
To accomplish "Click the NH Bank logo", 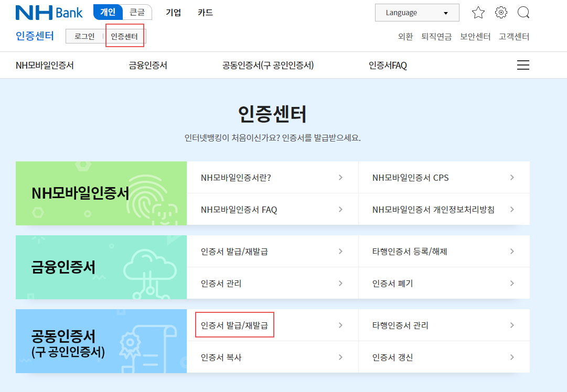I will 49,13.
